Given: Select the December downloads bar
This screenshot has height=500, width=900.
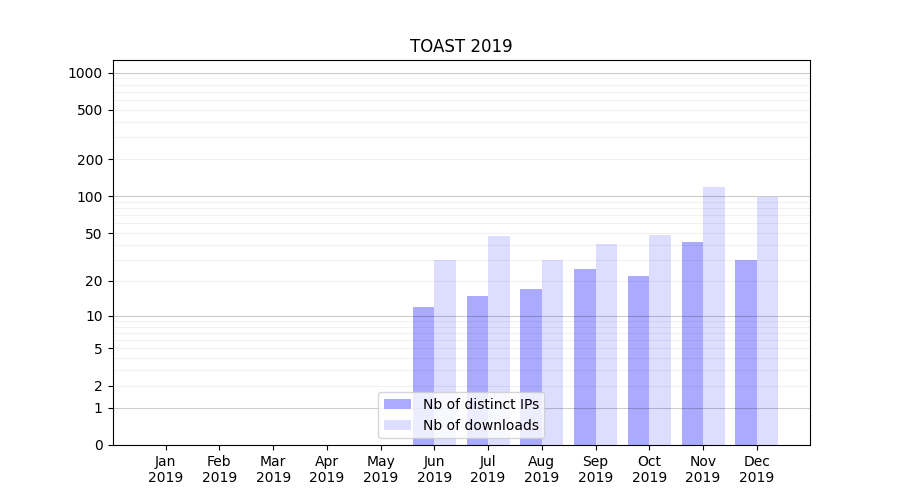Looking at the screenshot, I should (x=767, y=320).
